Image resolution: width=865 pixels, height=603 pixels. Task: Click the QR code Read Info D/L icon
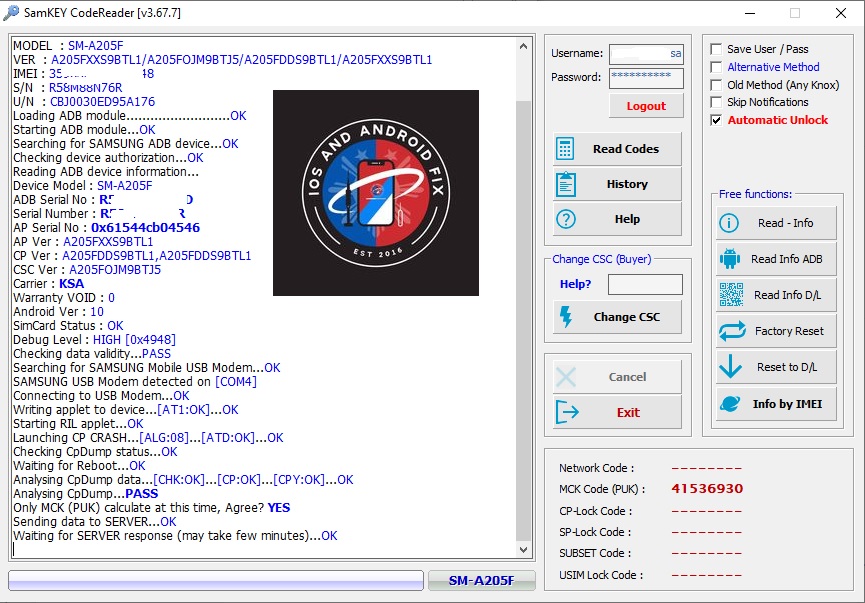(x=730, y=295)
